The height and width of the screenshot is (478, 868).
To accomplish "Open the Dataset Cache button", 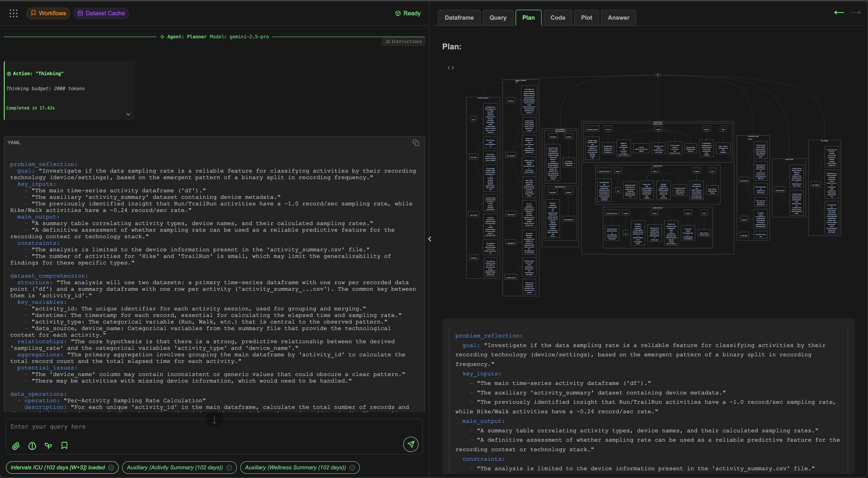I will (x=101, y=13).
